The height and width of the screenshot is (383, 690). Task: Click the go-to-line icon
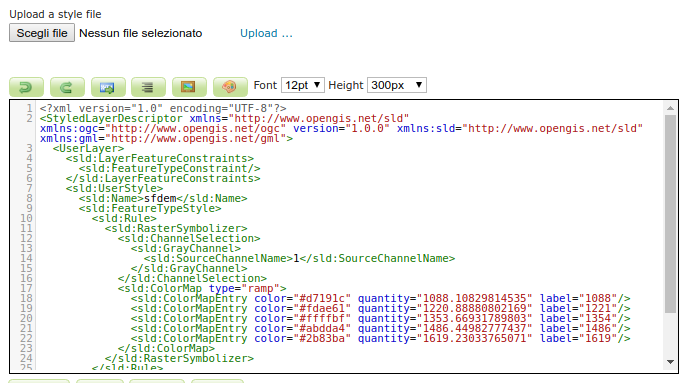pos(108,87)
